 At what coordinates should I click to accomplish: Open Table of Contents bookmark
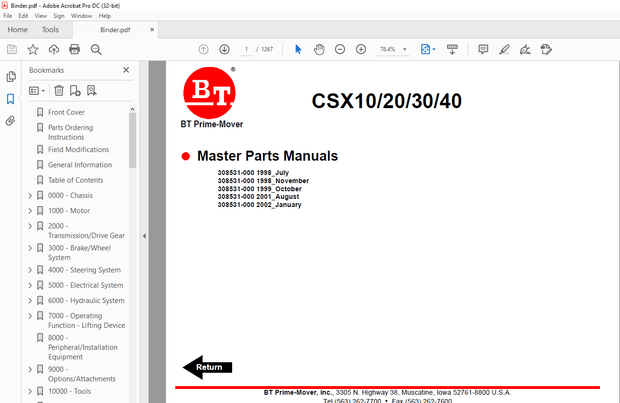point(76,180)
